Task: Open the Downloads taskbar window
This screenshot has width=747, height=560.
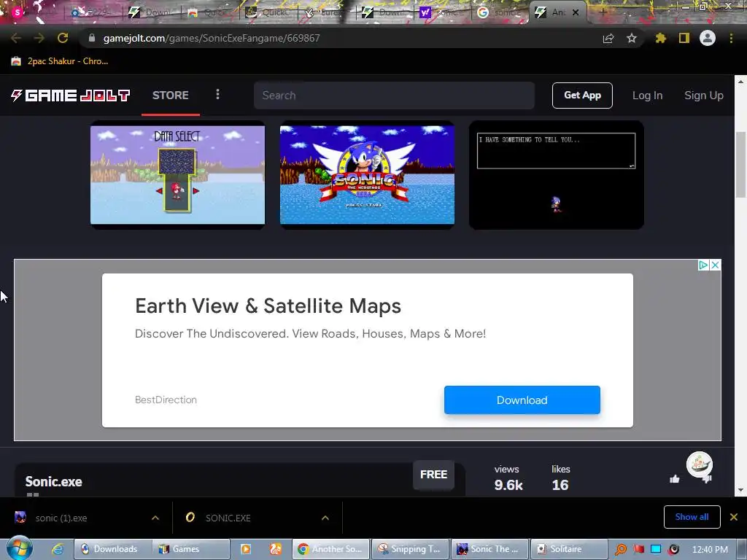Action: 112,549
